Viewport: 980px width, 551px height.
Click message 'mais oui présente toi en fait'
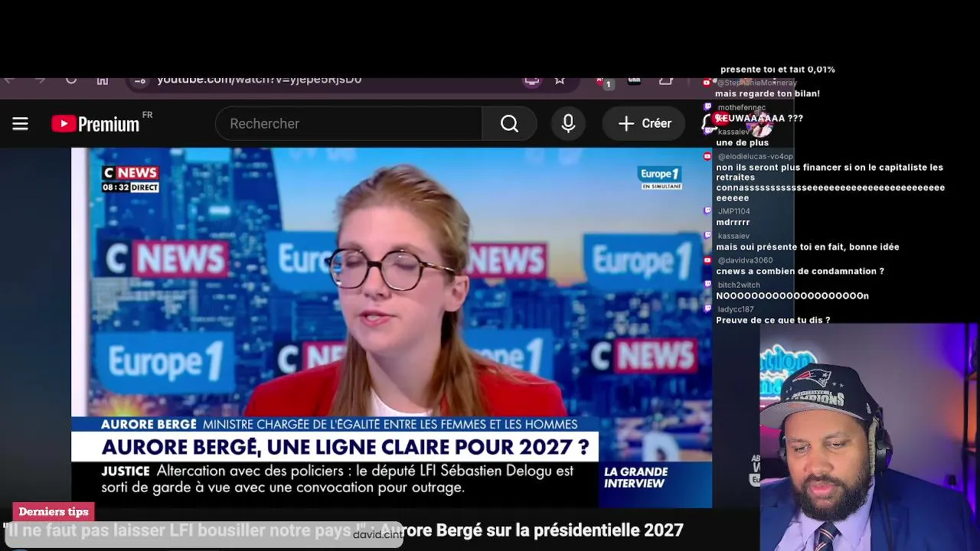pyautogui.click(x=808, y=247)
